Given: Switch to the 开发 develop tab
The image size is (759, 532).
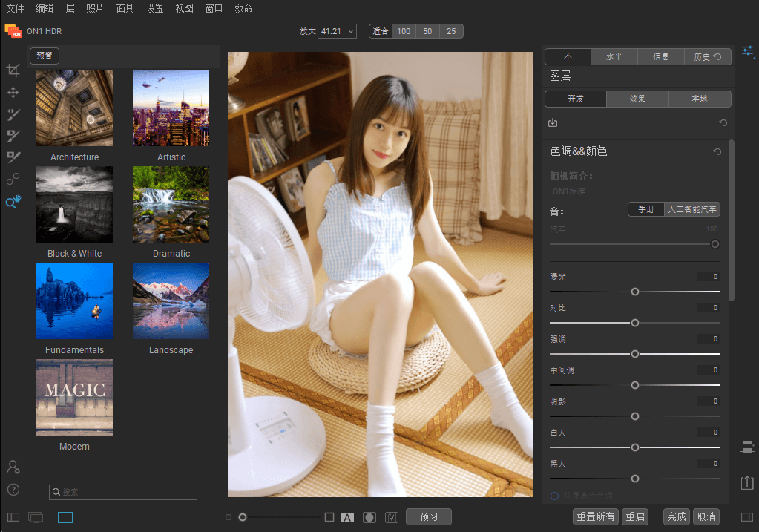Looking at the screenshot, I should [x=576, y=99].
